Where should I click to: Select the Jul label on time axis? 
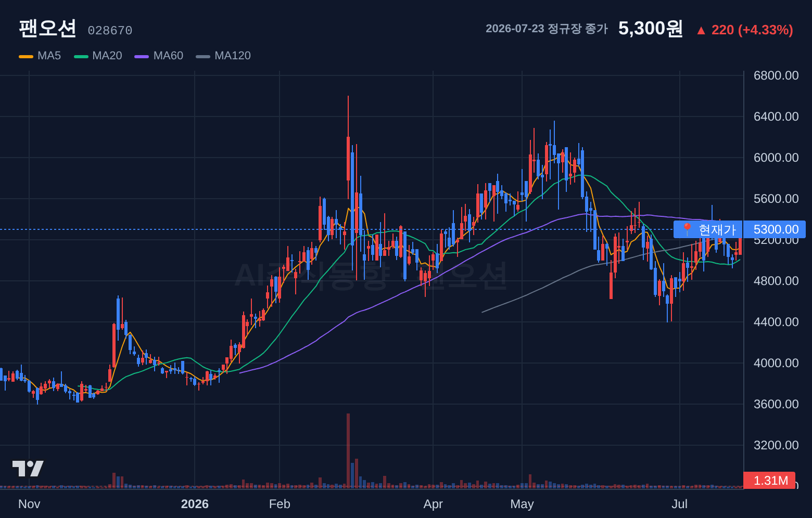[679, 504]
